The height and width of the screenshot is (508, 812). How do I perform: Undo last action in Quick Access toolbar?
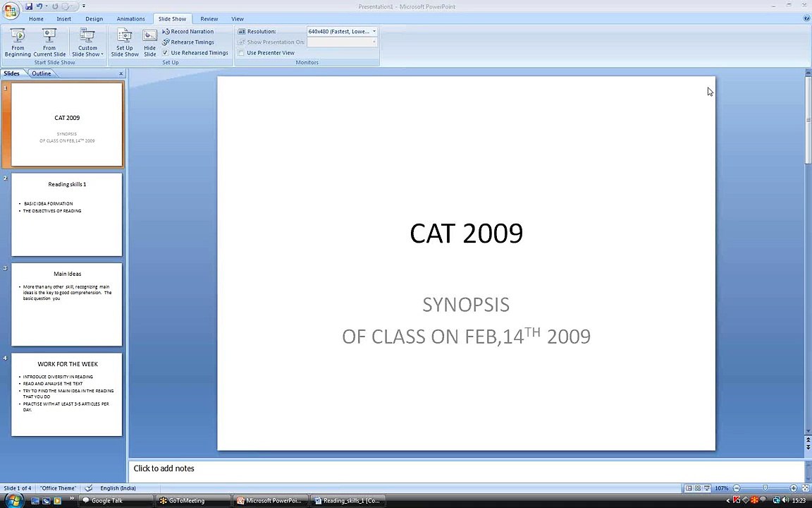click(39, 6)
